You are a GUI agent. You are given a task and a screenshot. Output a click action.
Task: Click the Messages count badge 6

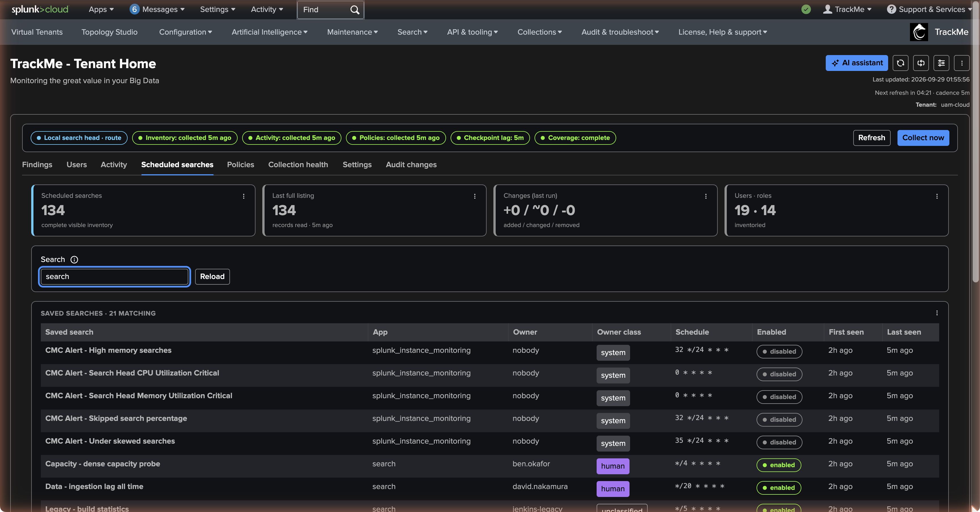[134, 10]
